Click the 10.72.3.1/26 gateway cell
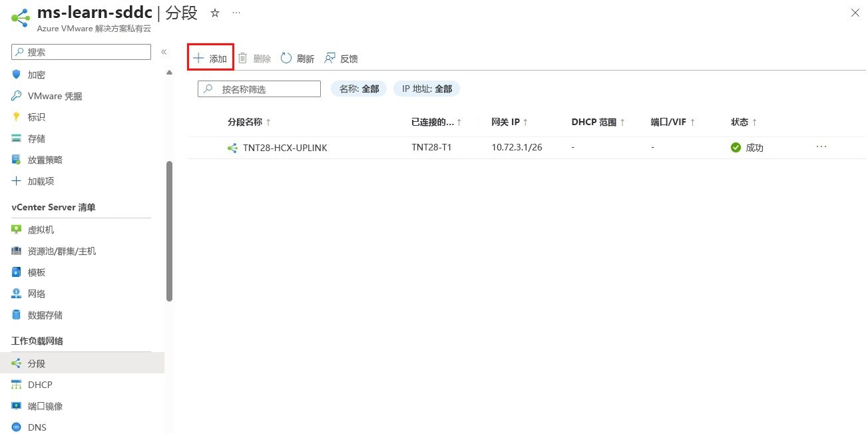Image resolution: width=868 pixels, height=434 pixels. (517, 147)
